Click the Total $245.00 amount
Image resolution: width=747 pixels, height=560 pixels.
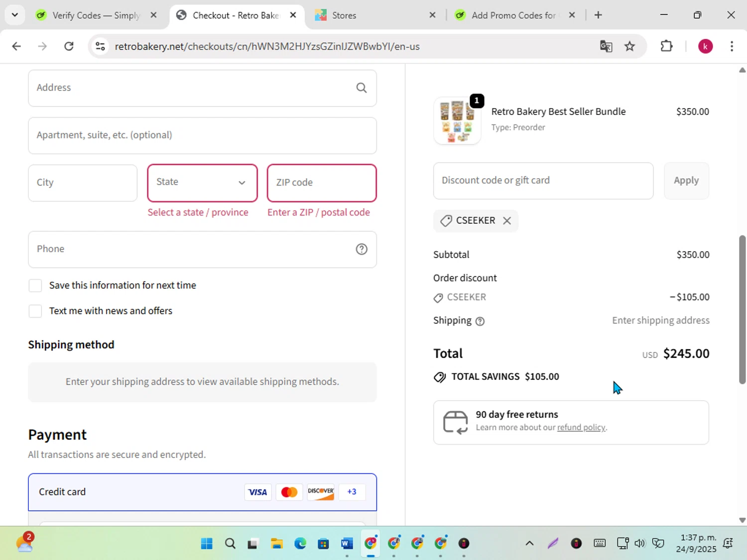[686, 354]
